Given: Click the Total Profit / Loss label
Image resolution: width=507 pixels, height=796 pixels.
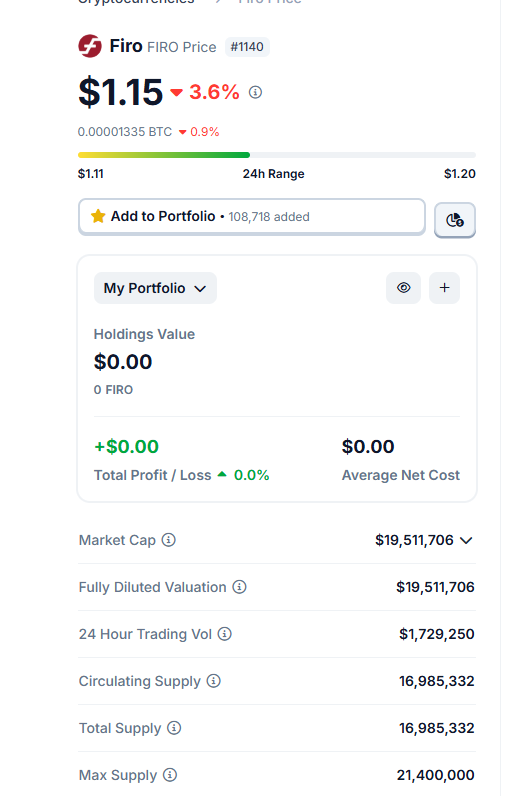Looking at the screenshot, I should point(152,475).
